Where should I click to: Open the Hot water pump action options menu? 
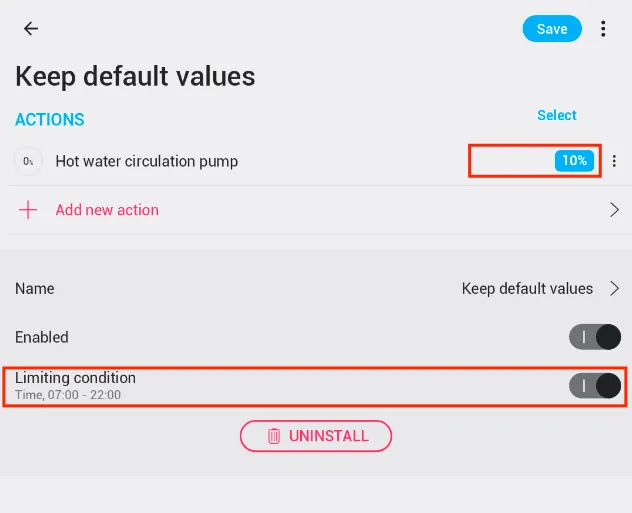click(615, 161)
